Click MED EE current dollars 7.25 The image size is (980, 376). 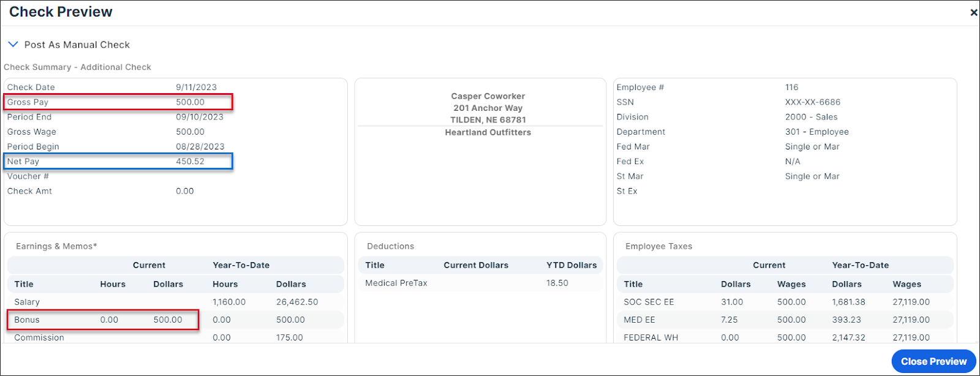[729, 320]
